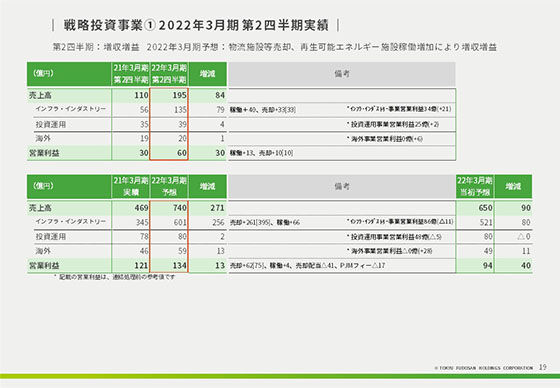Screen dimensions: 560x388
Task: Select the lower table 投資運用 actual value 78
Action: [144, 237]
